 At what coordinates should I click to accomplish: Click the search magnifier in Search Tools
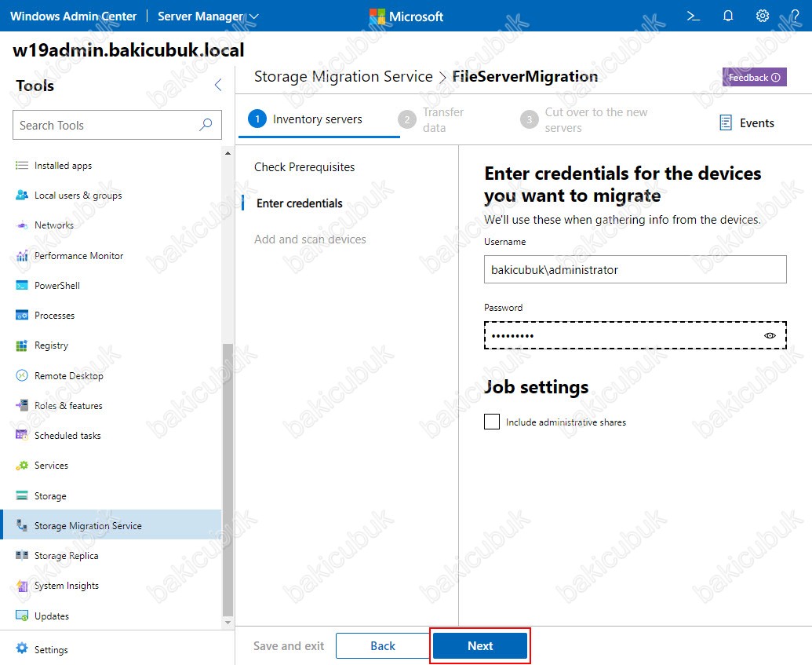coord(206,124)
